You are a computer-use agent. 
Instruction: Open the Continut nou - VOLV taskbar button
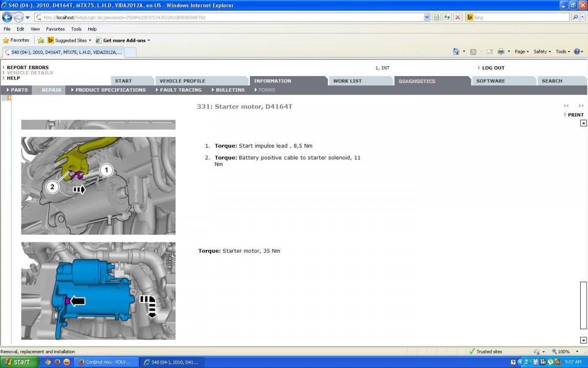[x=105, y=362]
